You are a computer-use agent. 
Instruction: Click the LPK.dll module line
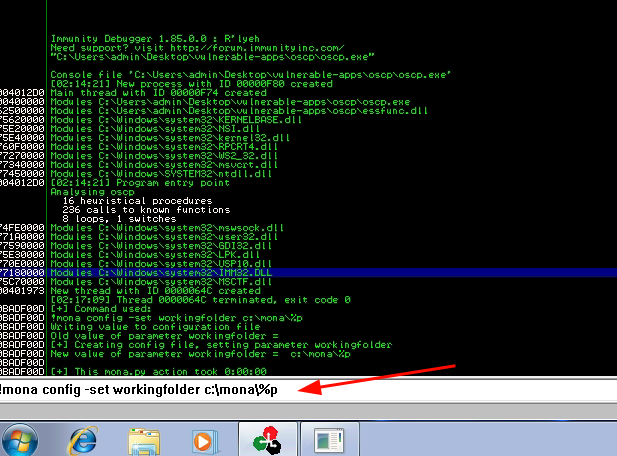pos(155,255)
